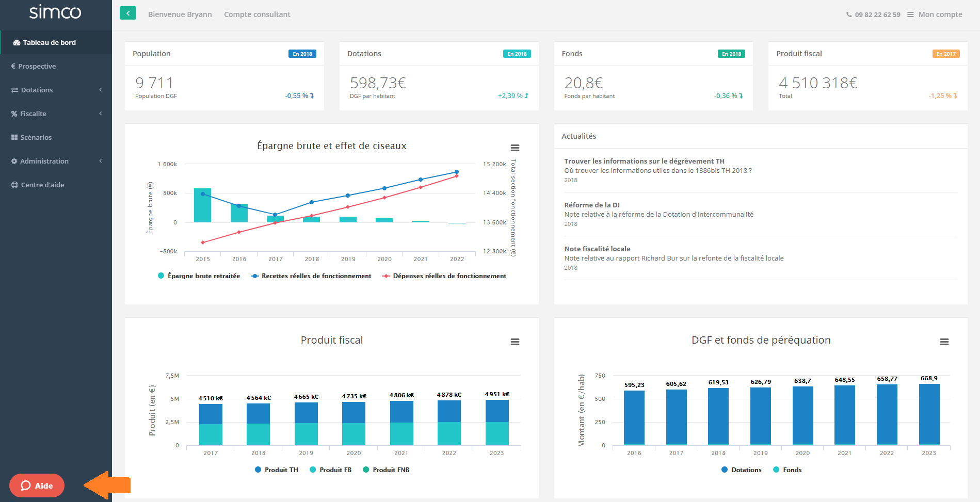Click the green back arrow collapse button

click(x=128, y=13)
